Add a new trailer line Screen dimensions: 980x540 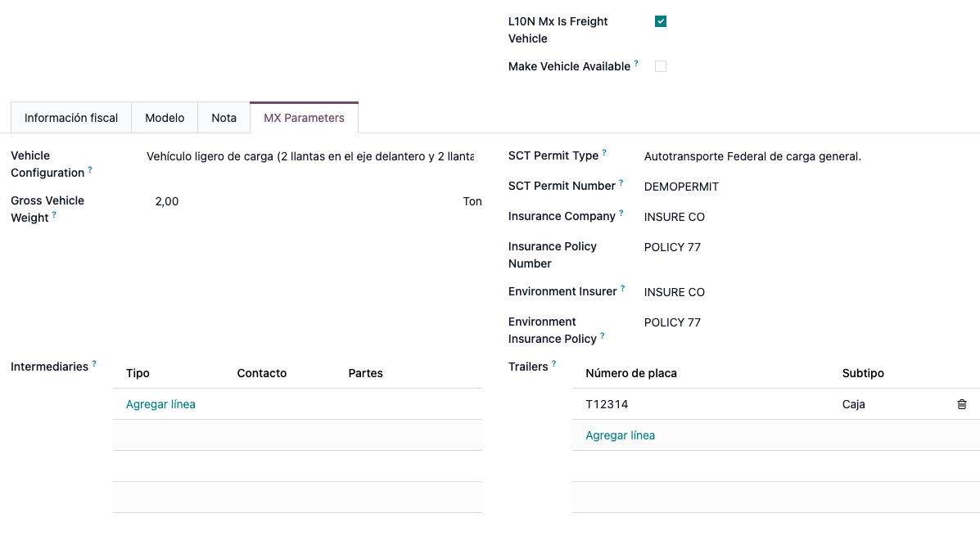point(620,434)
